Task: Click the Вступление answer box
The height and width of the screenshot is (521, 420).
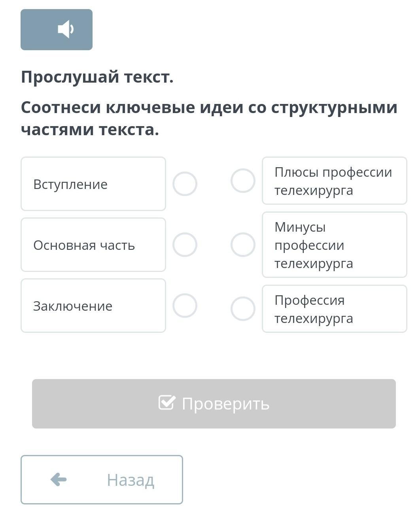Action: click(93, 184)
